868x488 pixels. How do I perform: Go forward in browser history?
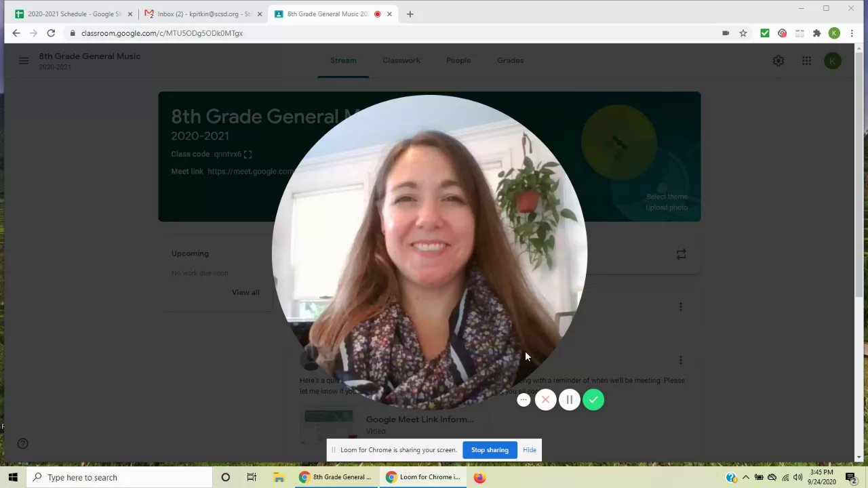tap(33, 33)
